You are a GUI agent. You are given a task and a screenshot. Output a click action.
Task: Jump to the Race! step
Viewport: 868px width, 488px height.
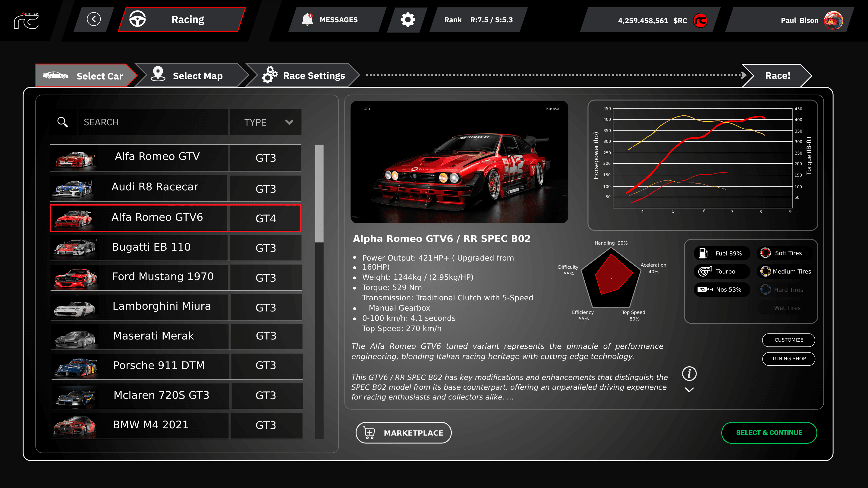click(x=777, y=75)
